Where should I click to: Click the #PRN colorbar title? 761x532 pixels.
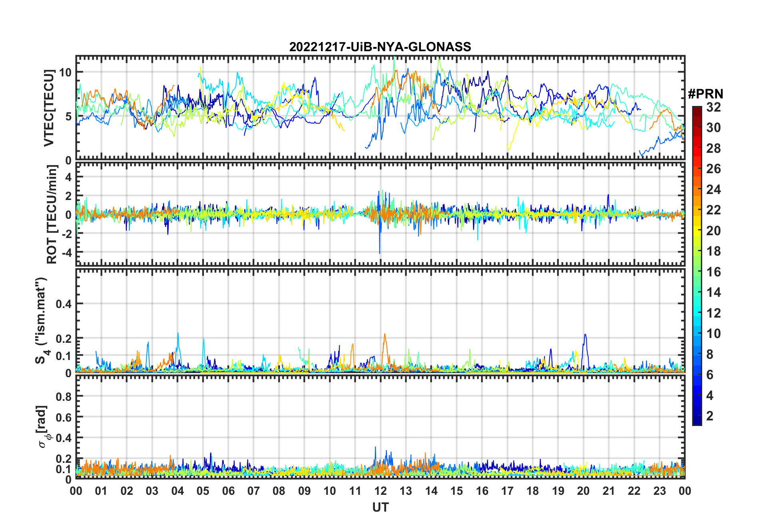(x=705, y=94)
